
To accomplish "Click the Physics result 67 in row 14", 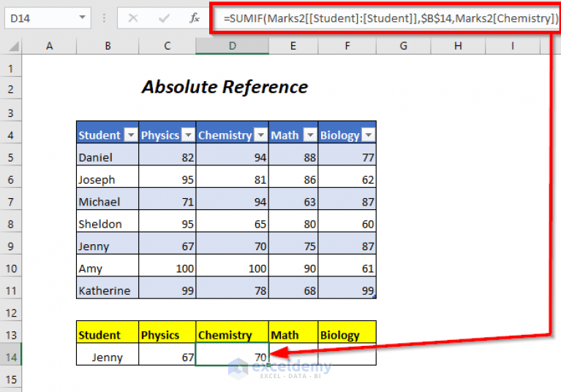I will click(x=167, y=355).
